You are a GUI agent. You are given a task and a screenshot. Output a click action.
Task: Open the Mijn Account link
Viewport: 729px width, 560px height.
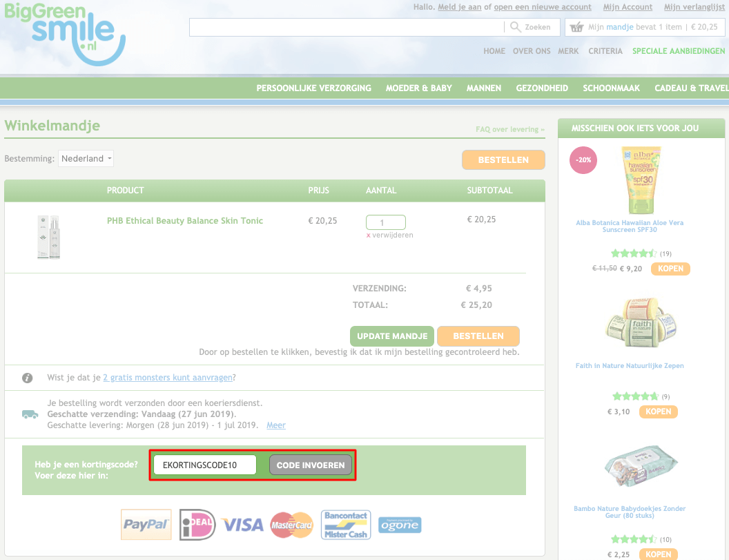tap(628, 7)
